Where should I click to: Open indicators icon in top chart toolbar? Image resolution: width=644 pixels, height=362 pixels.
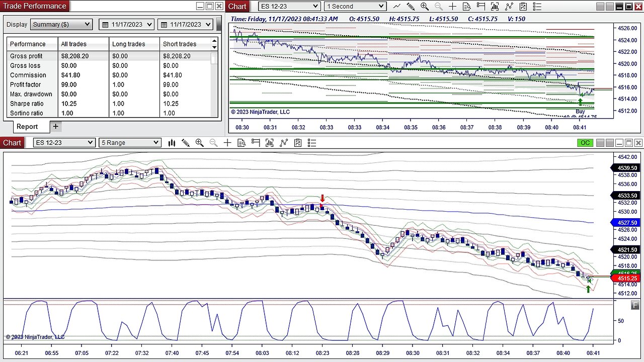coord(509,7)
